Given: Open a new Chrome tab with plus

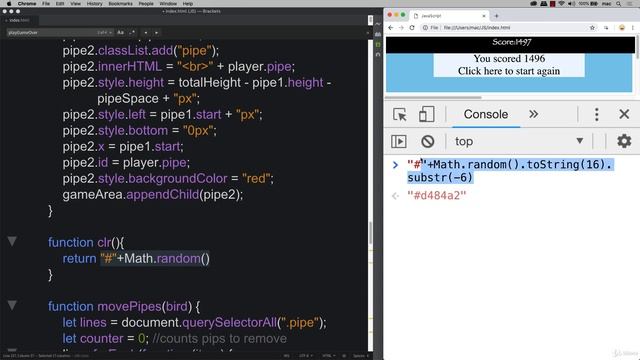Looking at the screenshot, I should click(x=496, y=16).
